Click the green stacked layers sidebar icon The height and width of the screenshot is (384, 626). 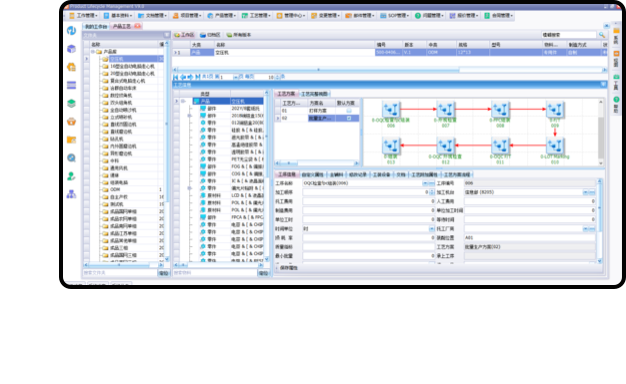[71, 103]
